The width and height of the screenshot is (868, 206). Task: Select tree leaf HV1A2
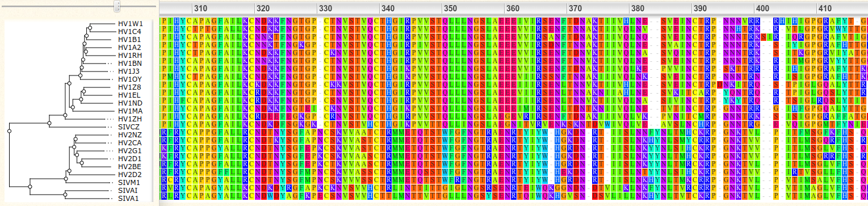click(x=130, y=47)
